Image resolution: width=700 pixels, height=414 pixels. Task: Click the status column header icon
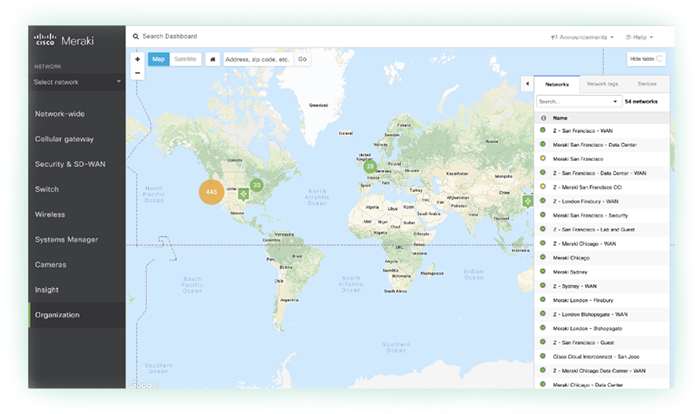(x=543, y=118)
